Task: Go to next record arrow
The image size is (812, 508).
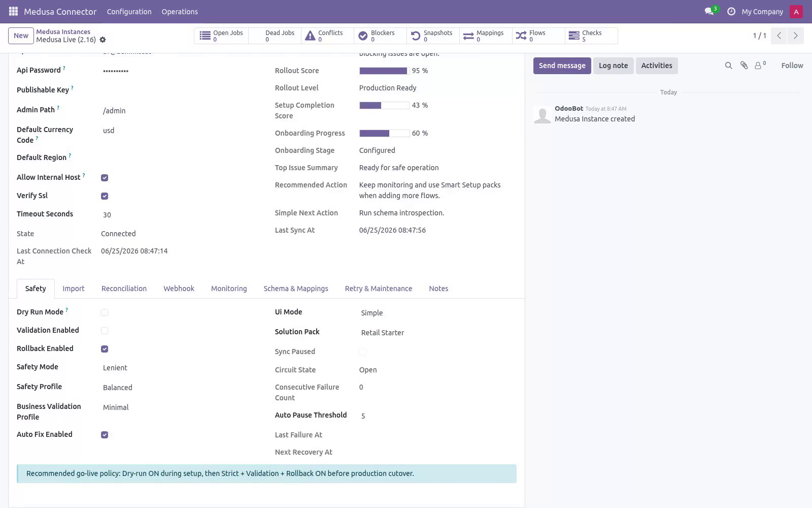Action: (795, 36)
